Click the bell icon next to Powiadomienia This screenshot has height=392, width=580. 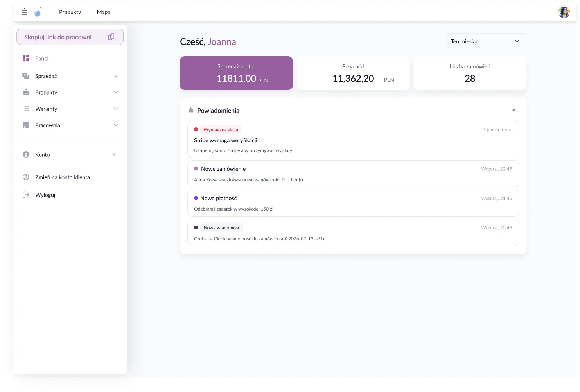[191, 111]
